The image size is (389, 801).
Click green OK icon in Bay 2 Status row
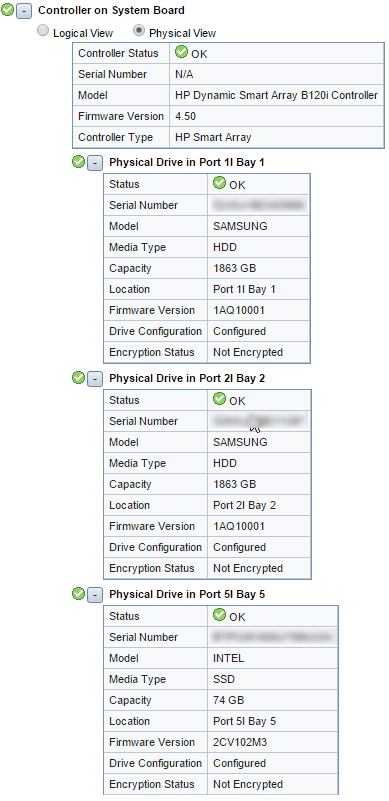[x=219, y=399]
